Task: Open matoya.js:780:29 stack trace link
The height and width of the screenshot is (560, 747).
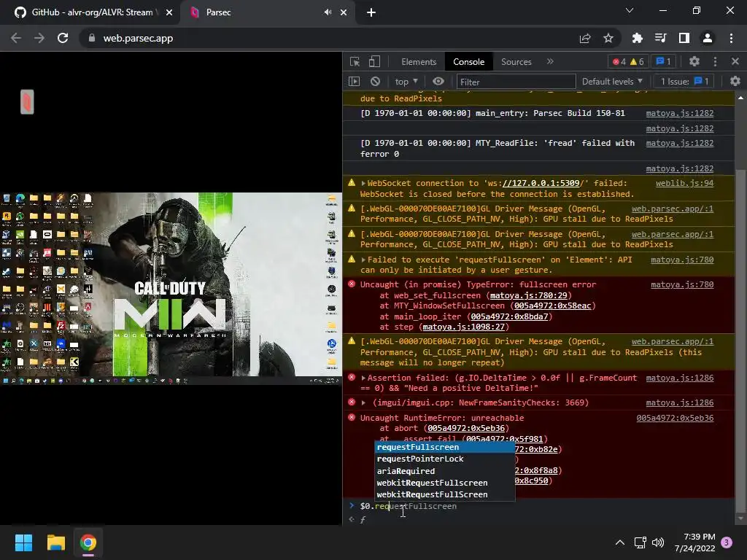Action: [528, 296]
